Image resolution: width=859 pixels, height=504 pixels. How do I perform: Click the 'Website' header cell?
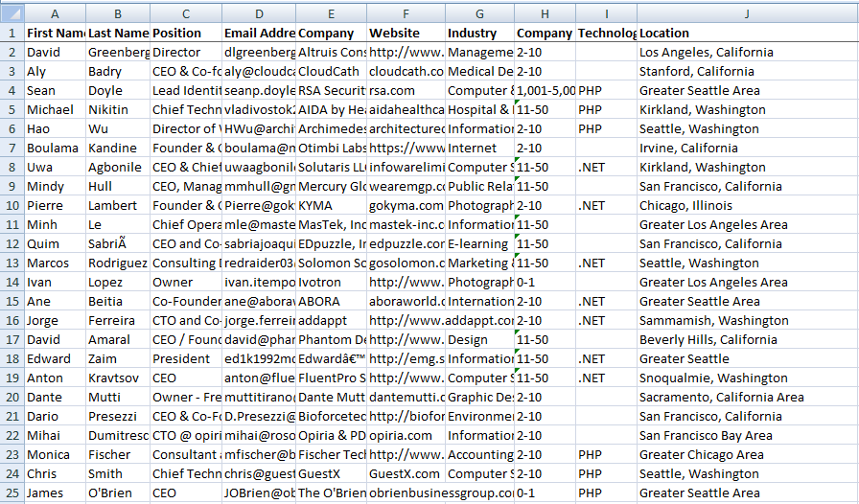[x=406, y=33]
